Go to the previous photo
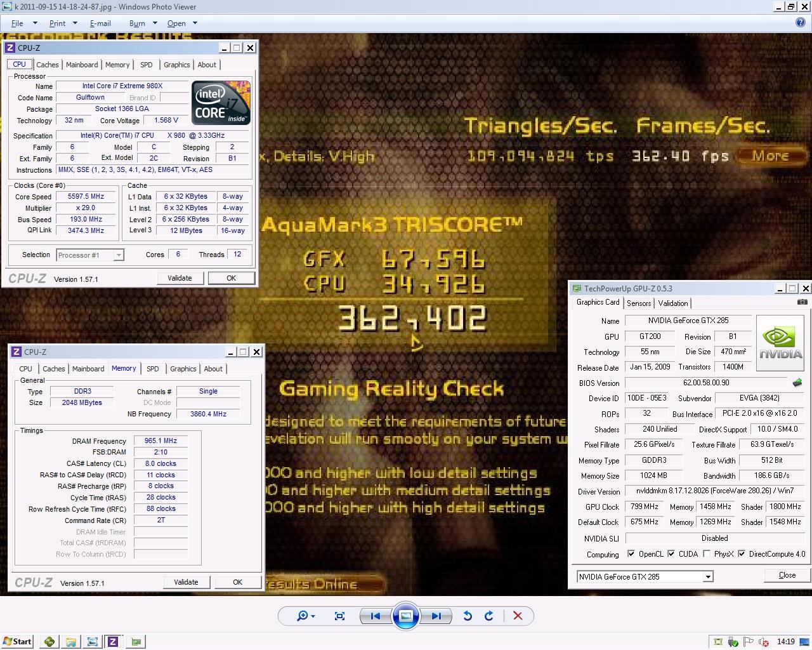Image resolution: width=812 pixels, height=650 pixels. click(375, 616)
